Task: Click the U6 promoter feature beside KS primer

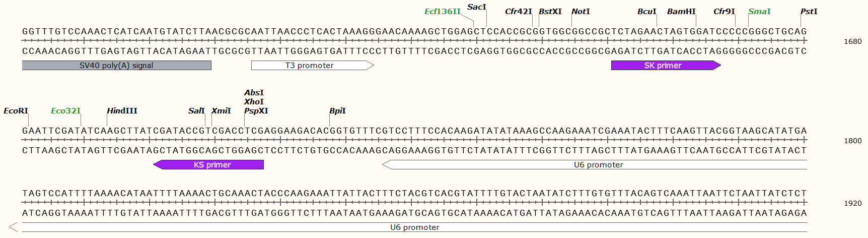Action: (x=598, y=165)
